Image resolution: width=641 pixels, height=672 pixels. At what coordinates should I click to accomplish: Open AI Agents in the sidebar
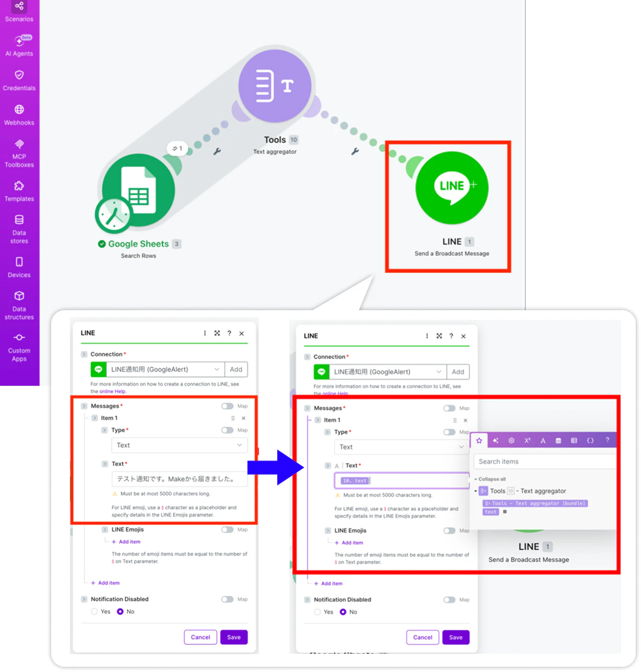coord(19,46)
